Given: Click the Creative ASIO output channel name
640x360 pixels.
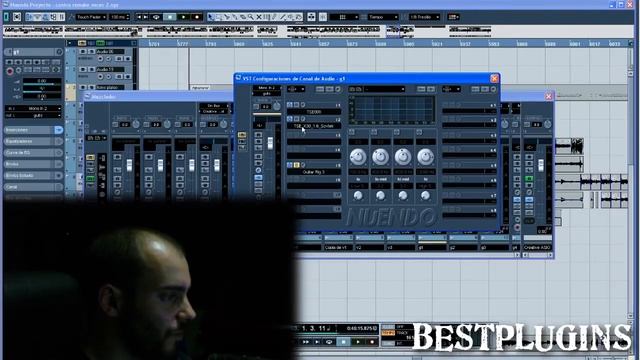Looking at the screenshot, I should (537, 248).
